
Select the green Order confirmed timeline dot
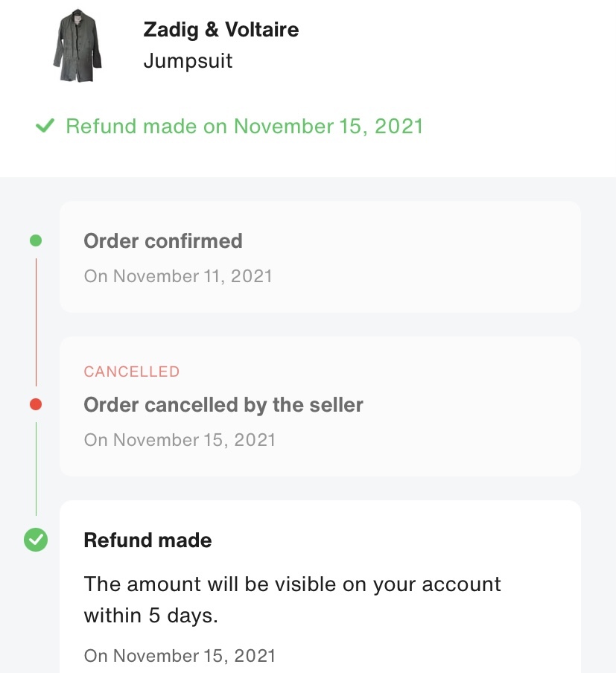pyautogui.click(x=36, y=240)
